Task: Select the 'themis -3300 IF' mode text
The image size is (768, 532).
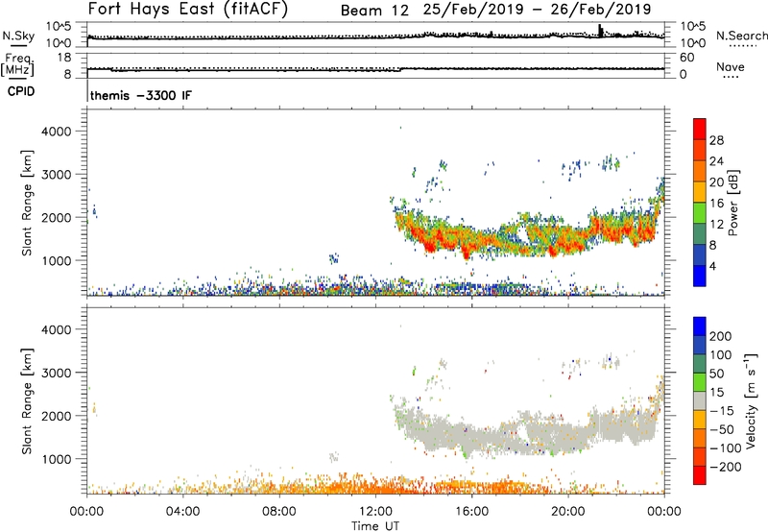Action: click(x=141, y=95)
